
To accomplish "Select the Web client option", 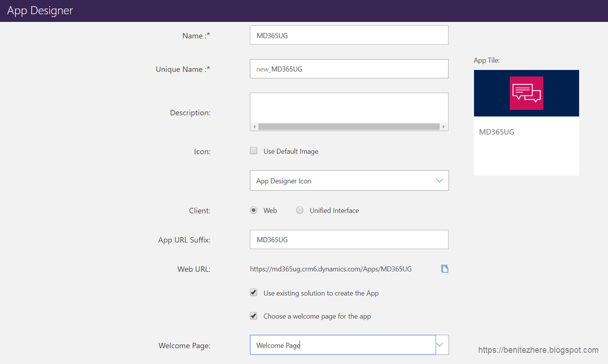I will [x=252, y=210].
